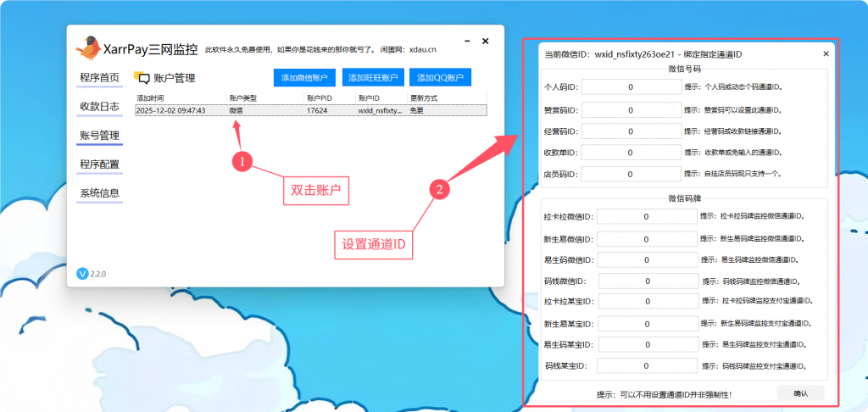Click the 免更 update mode cell
Image resolution: width=868 pixels, height=412 pixels.
click(x=416, y=110)
